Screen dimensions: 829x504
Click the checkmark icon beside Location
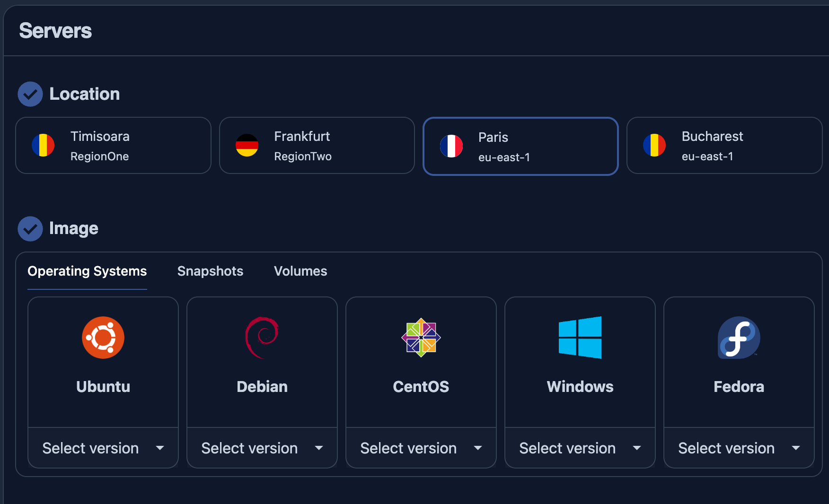pyautogui.click(x=30, y=94)
